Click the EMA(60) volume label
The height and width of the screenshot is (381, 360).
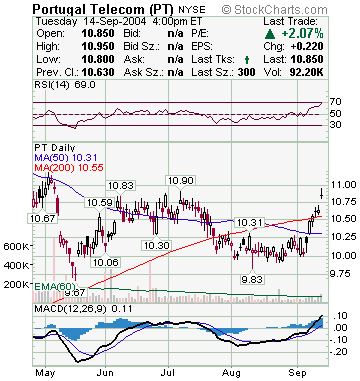pos(55,286)
